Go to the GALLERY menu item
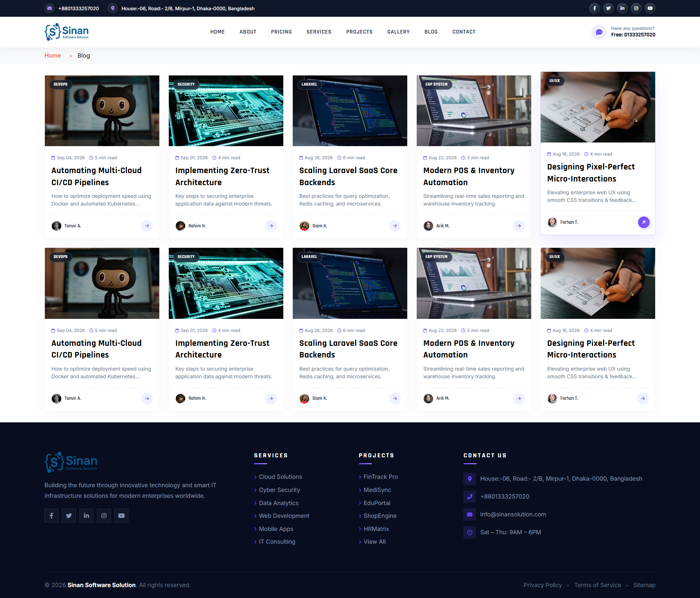 (398, 32)
